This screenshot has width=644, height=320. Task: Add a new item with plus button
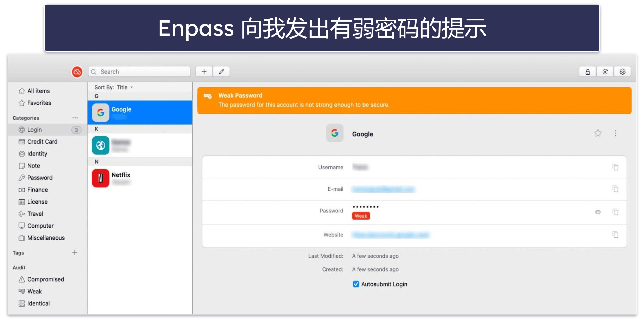(204, 72)
